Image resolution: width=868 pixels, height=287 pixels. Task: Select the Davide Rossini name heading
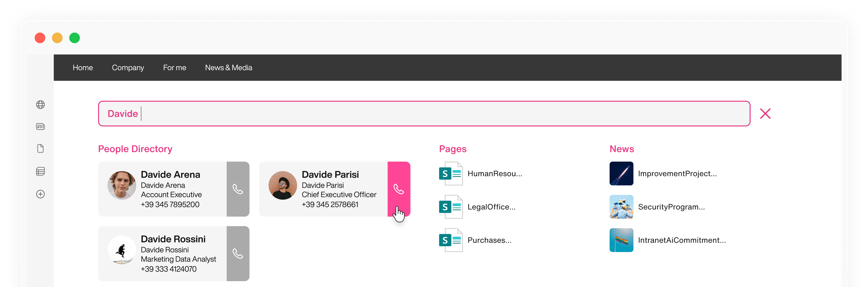coord(173,239)
